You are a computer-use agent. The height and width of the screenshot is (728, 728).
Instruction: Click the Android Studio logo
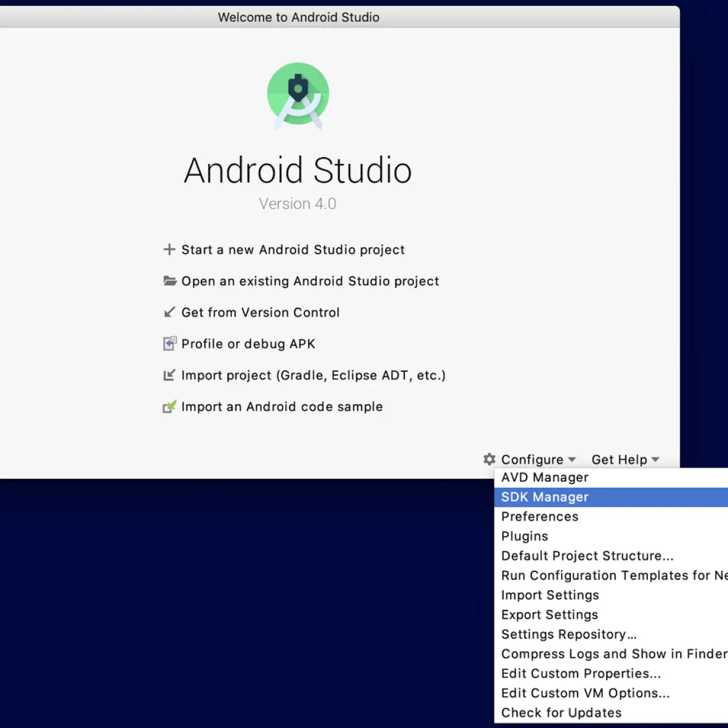pyautogui.click(x=298, y=96)
